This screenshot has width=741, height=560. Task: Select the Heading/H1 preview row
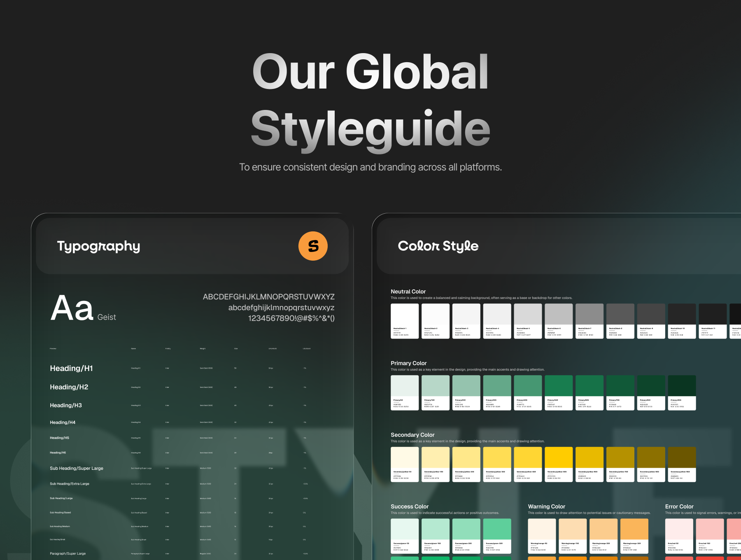point(71,369)
